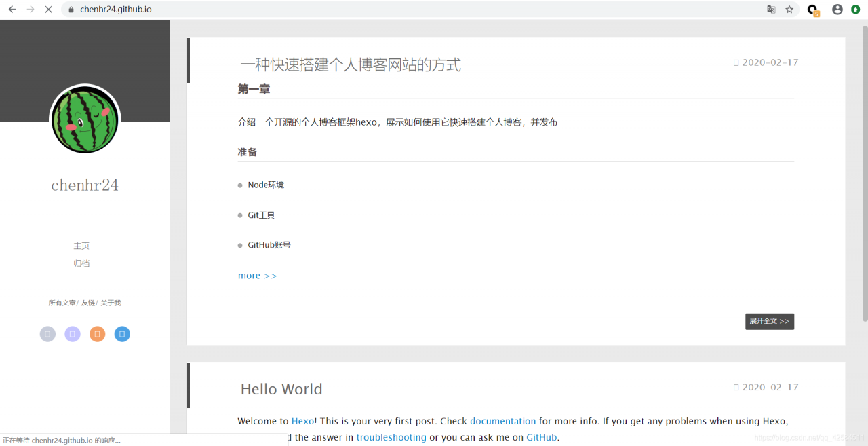Open the 关于我 link
The width and height of the screenshot is (868, 446).
point(111,303)
